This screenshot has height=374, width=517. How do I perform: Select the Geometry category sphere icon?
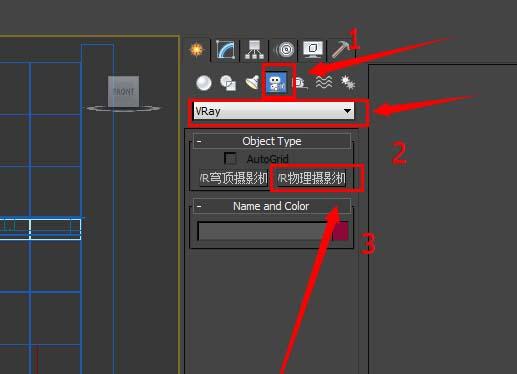(x=204, y=83)
